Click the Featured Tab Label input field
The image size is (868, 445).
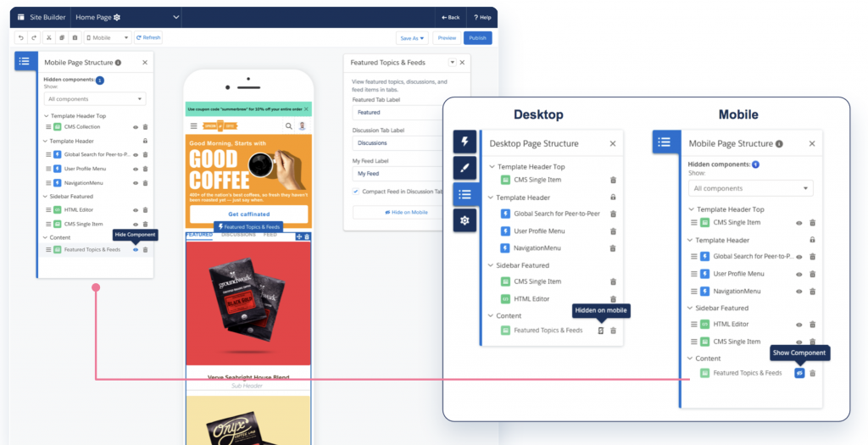[x=405, y=112]
